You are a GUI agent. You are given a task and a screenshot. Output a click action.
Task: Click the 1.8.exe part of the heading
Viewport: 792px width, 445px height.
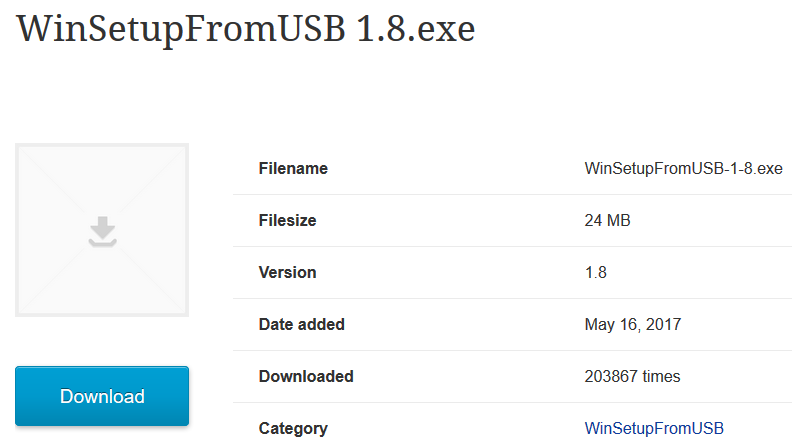click(x=416, y=29)
